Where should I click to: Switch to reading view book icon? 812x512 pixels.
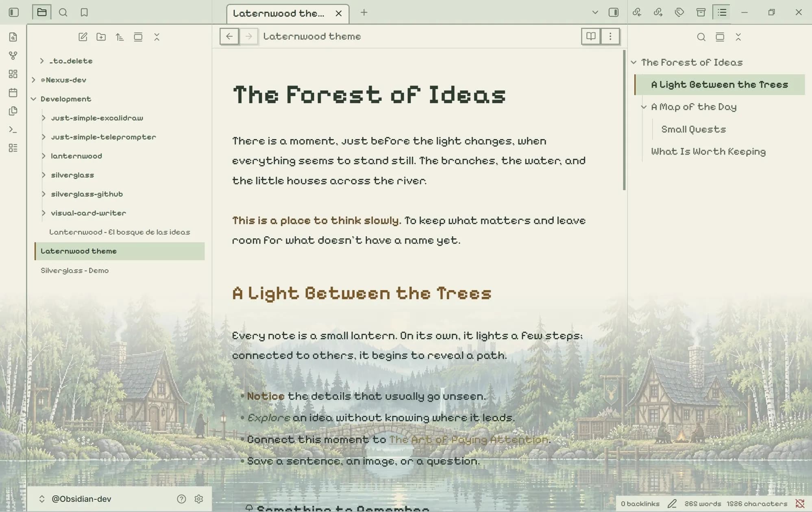(591, 37)
